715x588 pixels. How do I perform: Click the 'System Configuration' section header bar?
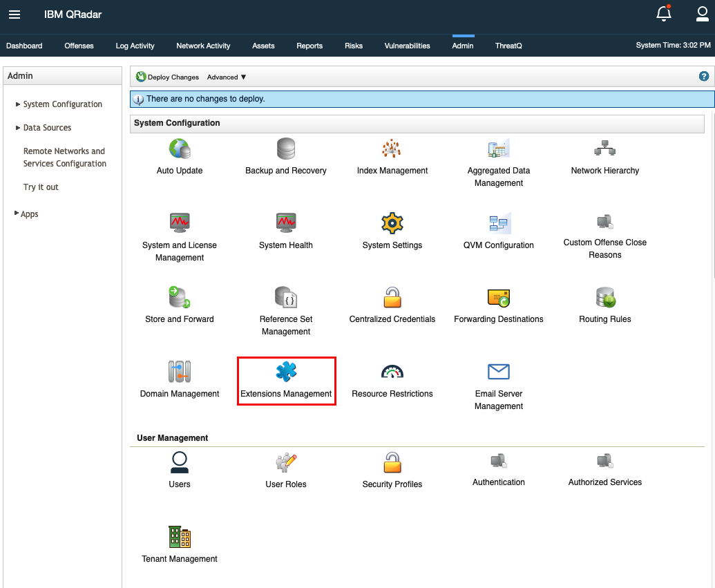(417, 123)
